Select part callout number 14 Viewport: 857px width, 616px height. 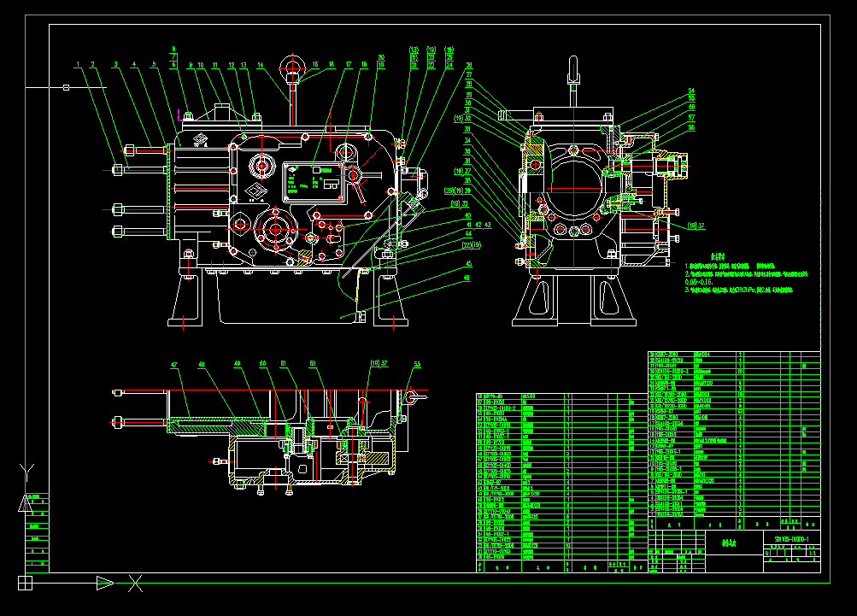[260, 65]
